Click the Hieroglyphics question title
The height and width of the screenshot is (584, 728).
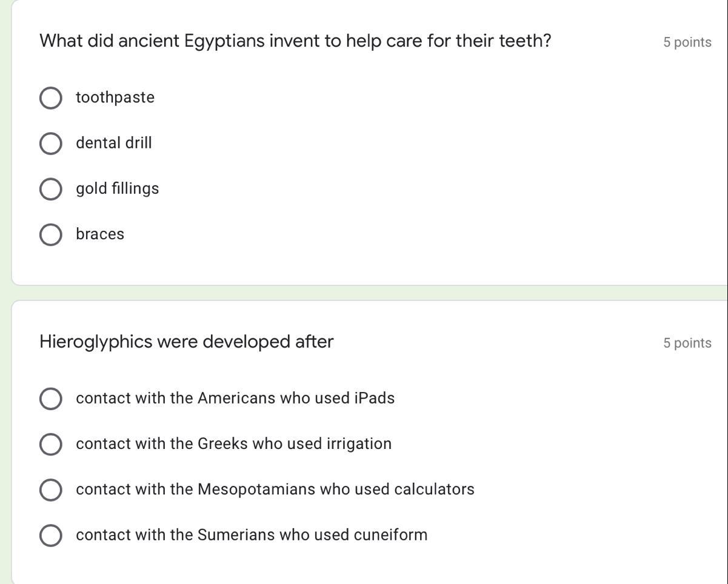pos(187,342)
